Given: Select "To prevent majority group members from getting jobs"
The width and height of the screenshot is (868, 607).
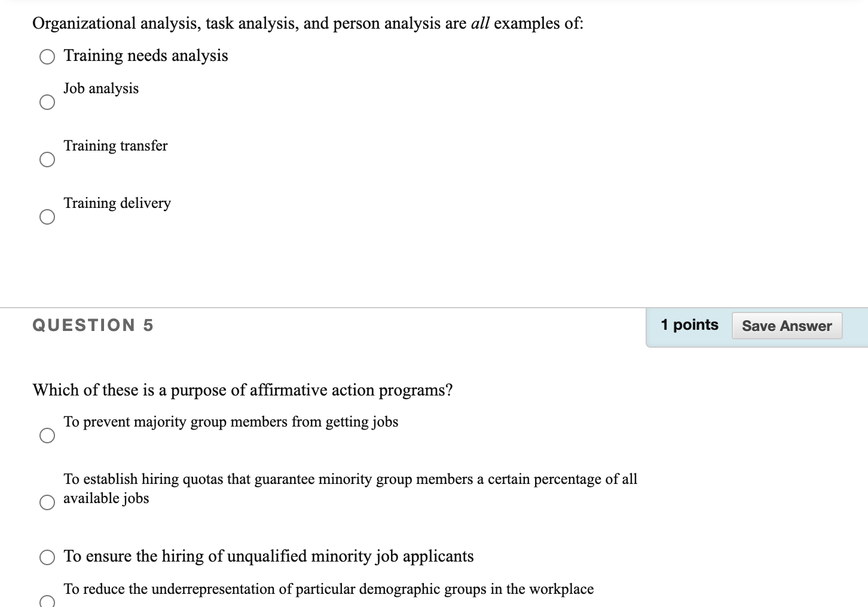Looking at the screenshot, I should 47,436.
